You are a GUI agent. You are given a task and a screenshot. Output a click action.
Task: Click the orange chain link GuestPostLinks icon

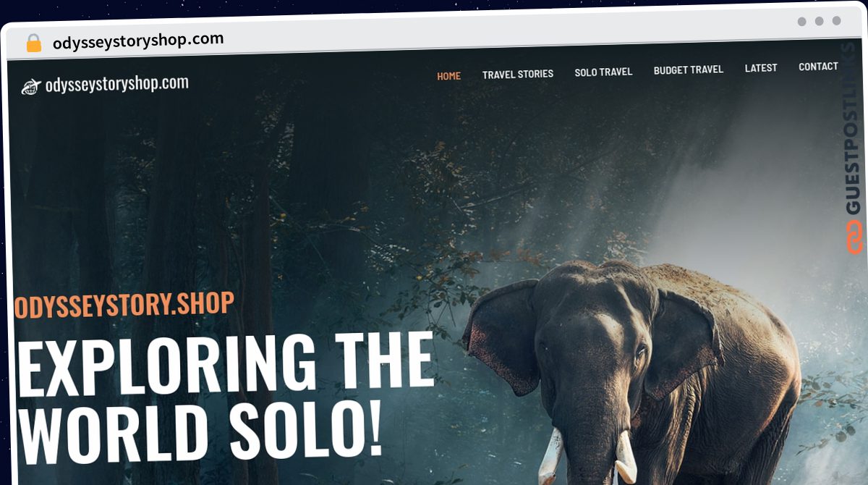(855, 237)
